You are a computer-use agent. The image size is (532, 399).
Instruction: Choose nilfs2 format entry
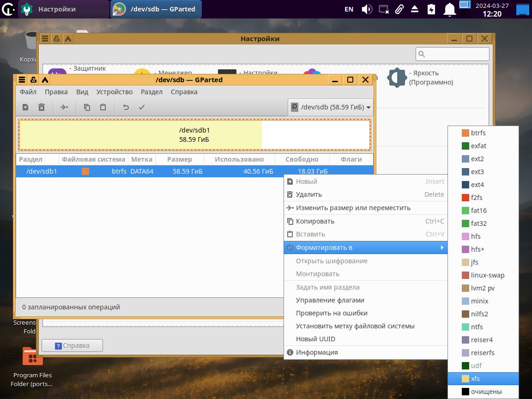click(483, 314)
